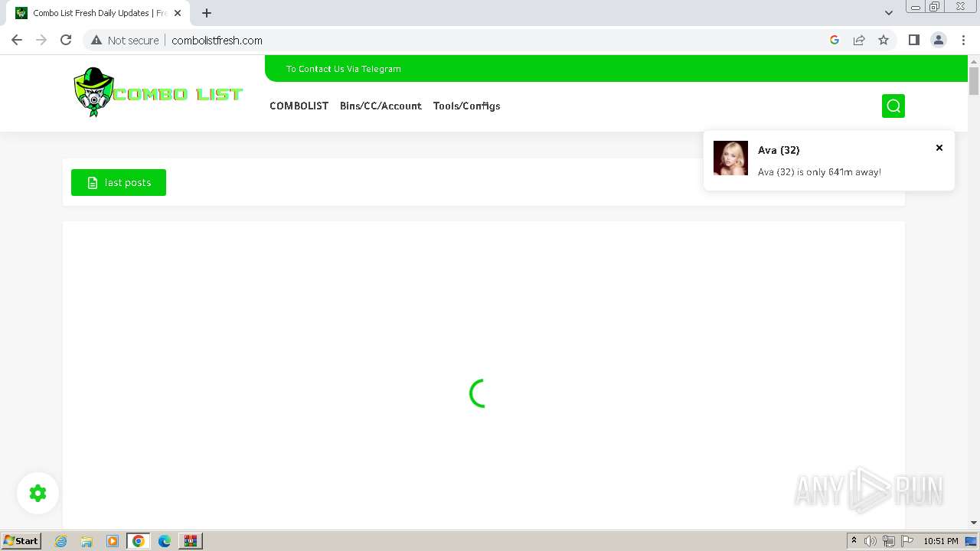This screenshot has height=551, width=980.
Task: Open the Windows Start button
Action: pos(21,541)
